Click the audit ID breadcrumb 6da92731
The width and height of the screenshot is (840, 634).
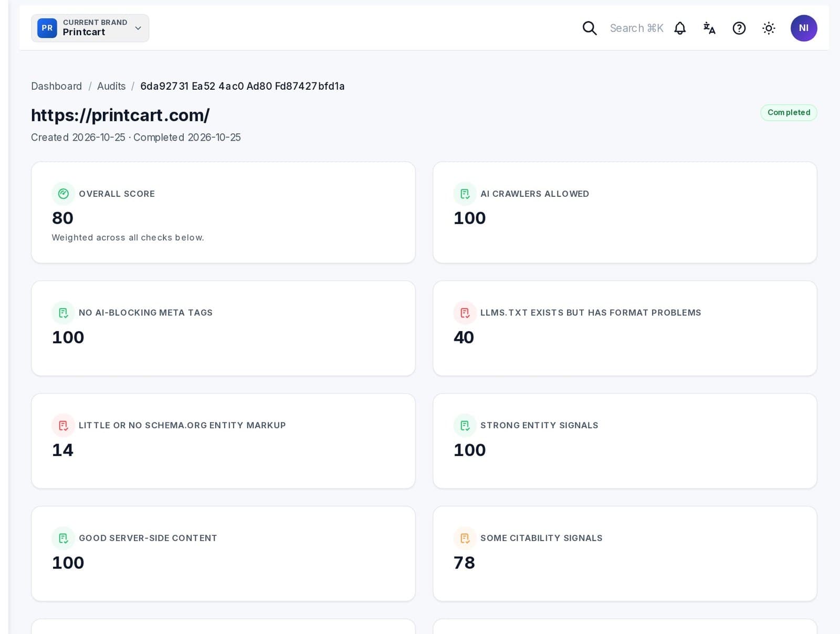(243, 86)
